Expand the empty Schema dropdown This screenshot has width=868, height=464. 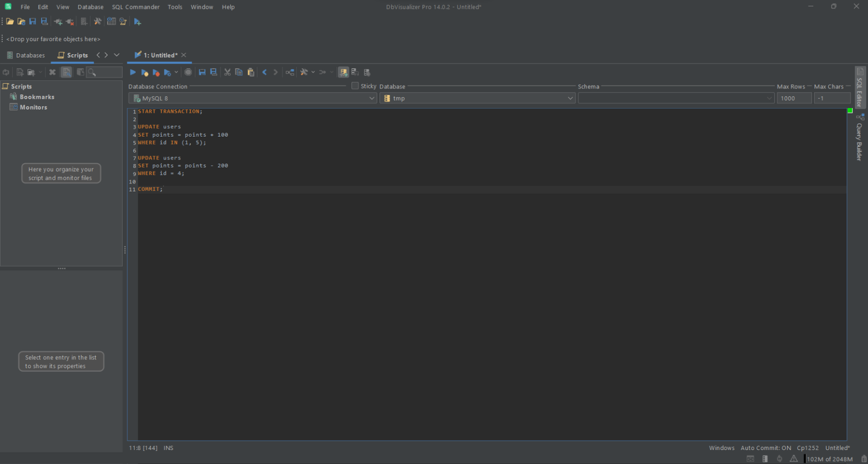[675, 98]
